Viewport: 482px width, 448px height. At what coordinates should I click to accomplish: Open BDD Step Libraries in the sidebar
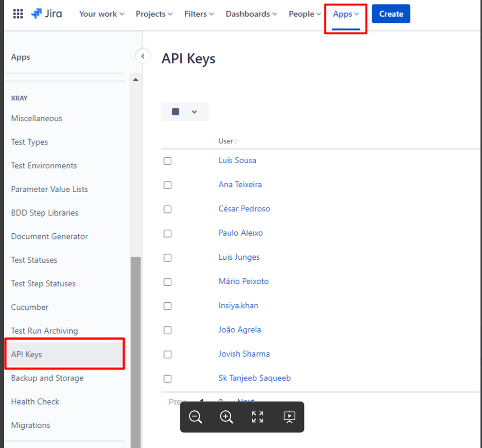click(x=45, y=213)
